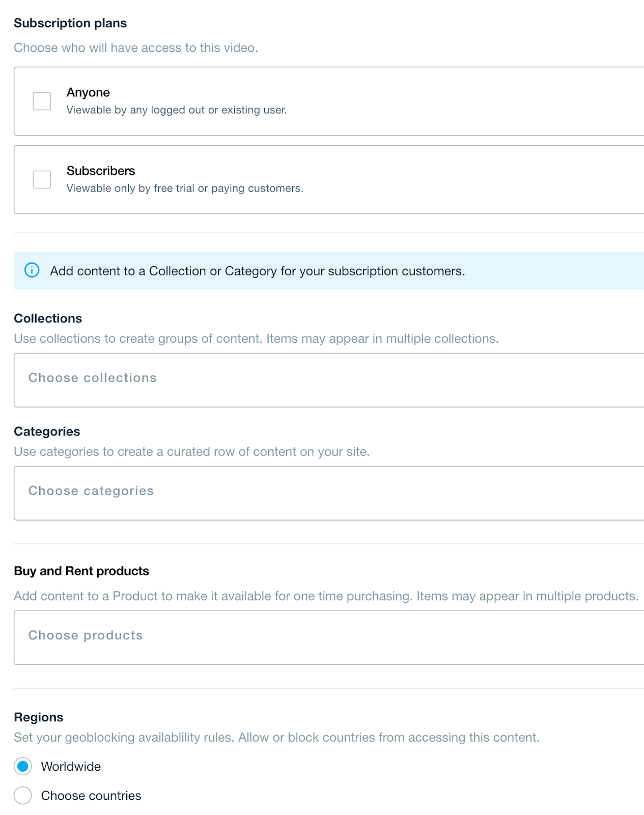The width and height of the screenshot is (644, 815).
Task: Click the "Collections" section heading
Action: (48, 318)
